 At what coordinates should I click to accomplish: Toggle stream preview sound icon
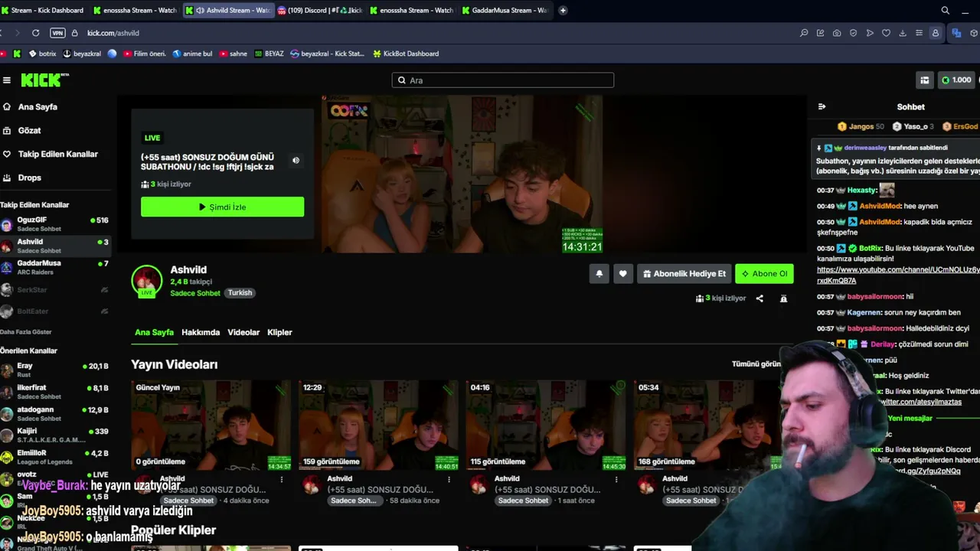pyautogui.click(x=296, y=161)
